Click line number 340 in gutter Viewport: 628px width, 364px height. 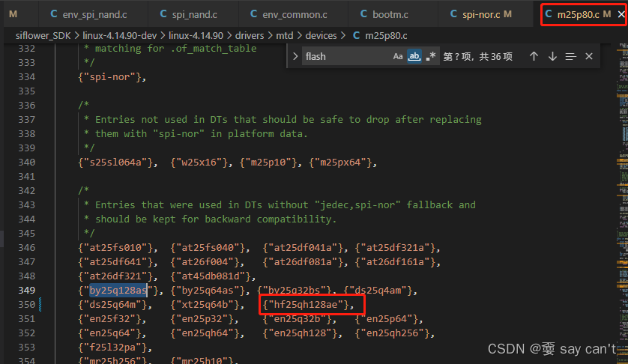click(x=26, y=163)
